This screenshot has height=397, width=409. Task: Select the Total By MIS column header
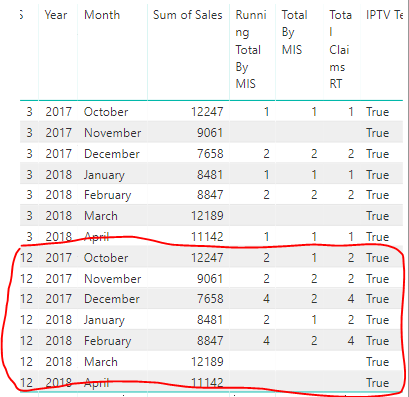pos(295,32)
